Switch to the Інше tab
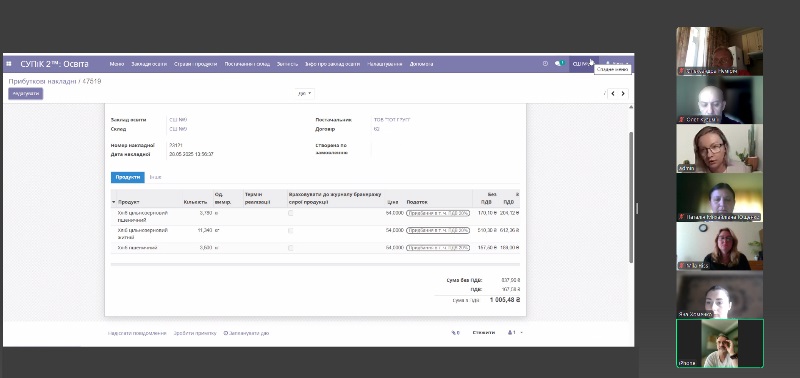 tap(155, 177)
